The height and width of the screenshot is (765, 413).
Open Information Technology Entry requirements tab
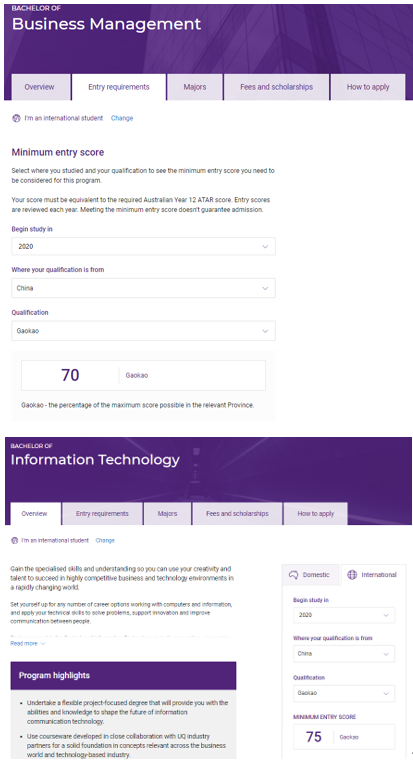click(x=102, y=514)
